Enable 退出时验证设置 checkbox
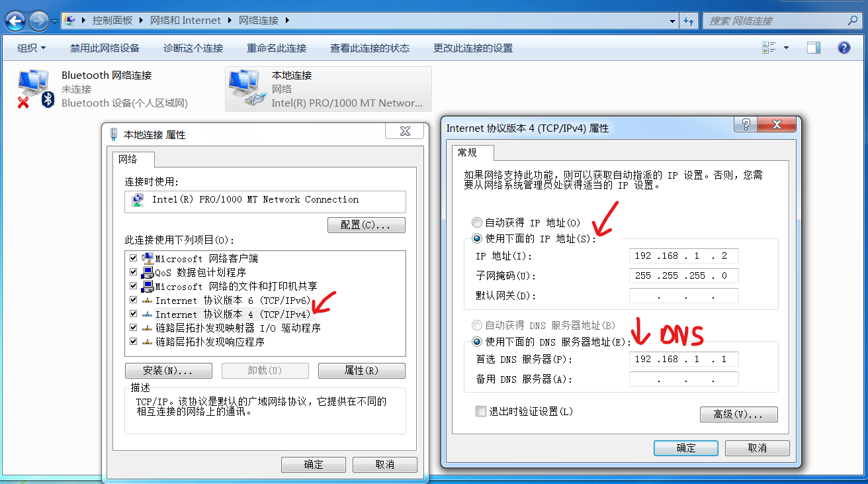The height and width of the screenshot is (484, 868). 481,411
